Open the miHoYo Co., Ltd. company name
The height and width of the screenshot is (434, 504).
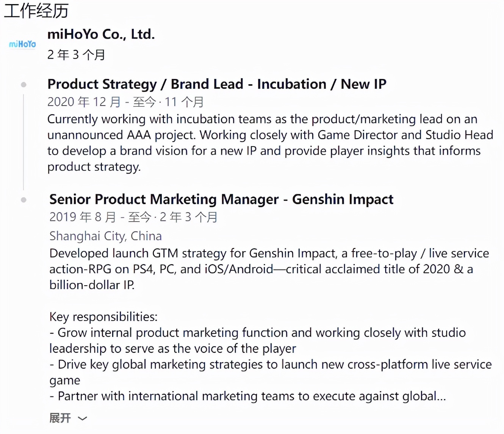pyautogui.click(x=101, y=35)
